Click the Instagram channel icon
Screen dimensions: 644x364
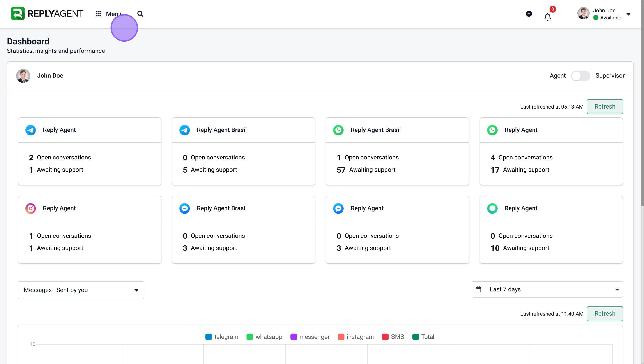(x=30, y=208)
